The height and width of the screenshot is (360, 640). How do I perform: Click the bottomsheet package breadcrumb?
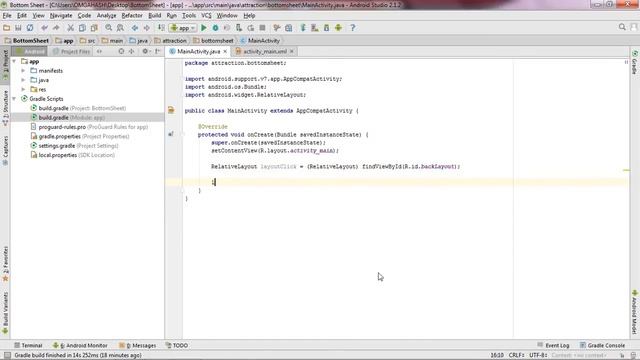213,40
